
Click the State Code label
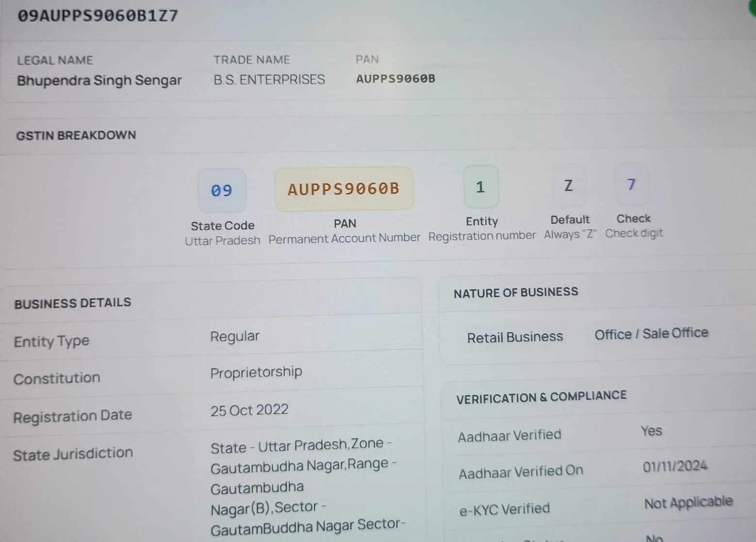(223, 226)
